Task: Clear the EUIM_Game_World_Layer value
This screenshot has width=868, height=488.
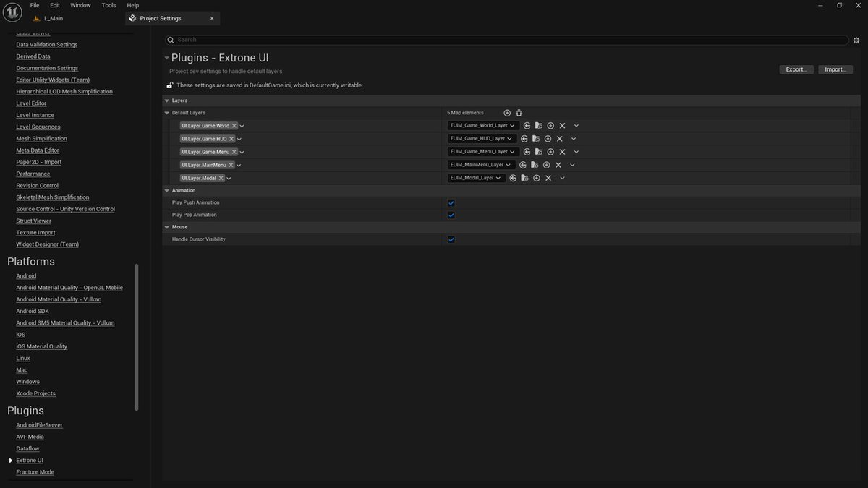Action: (x=562, y=126)
